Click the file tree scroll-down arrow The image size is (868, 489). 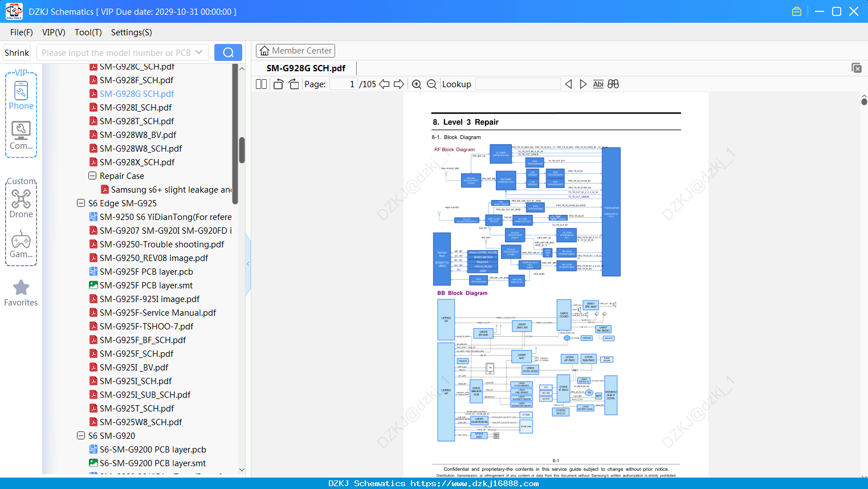[x=242, y=470]
